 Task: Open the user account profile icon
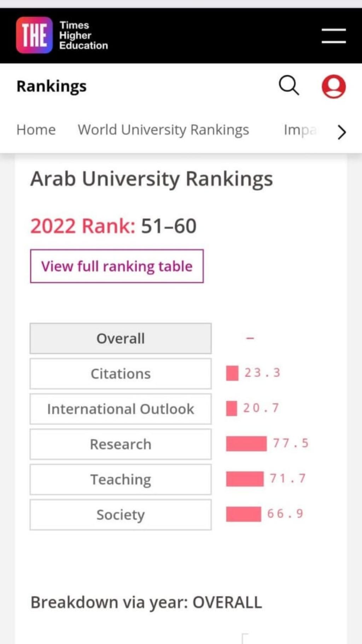[333, 86]
